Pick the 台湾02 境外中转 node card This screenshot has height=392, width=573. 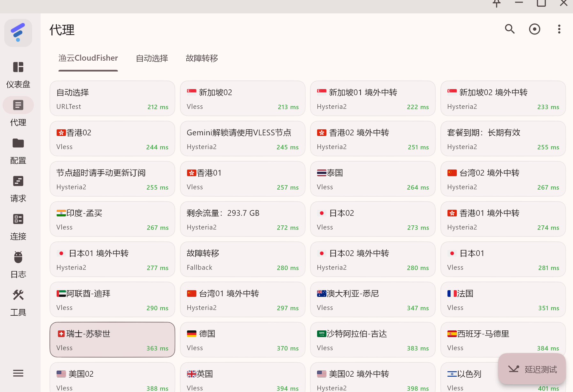(x=503, y=179)
